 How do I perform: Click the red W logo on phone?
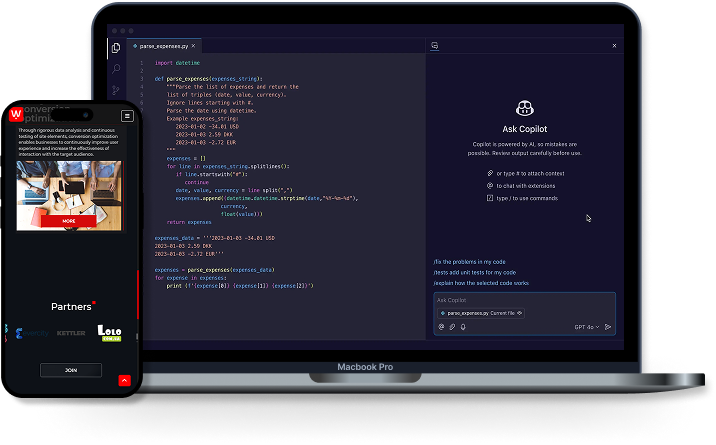[16, 115]
